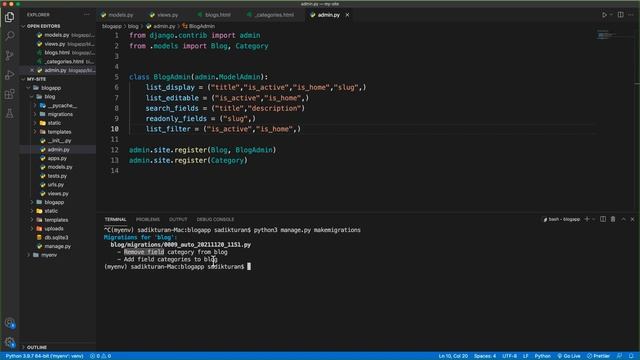Image resolution: width=640 pixels, height=360 pixels.
Task: Maximize the terminal panel size
Action: [623, 219]
